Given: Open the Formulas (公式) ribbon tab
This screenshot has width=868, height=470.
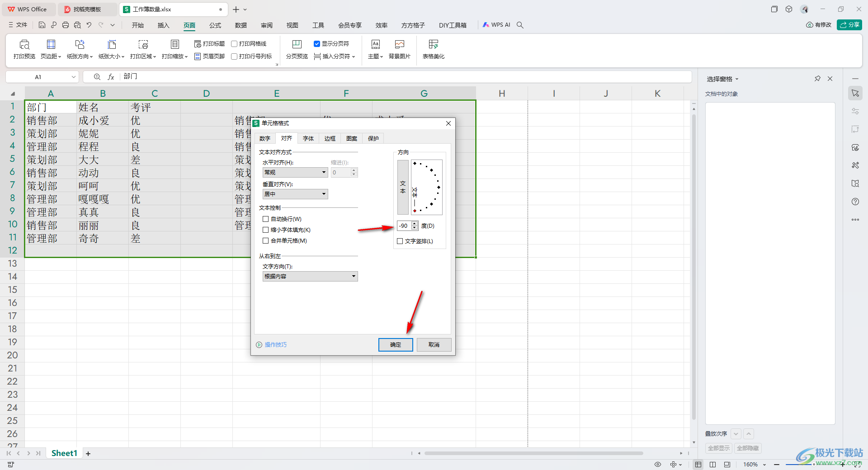Looking at the screenshot, I should point(215,25).
